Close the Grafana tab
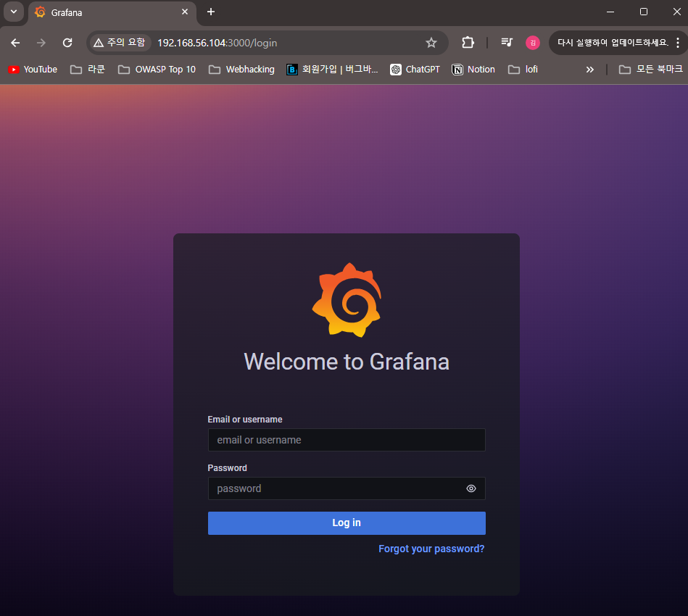The width and height of the screenshot is (688, 616). (185, 12)
